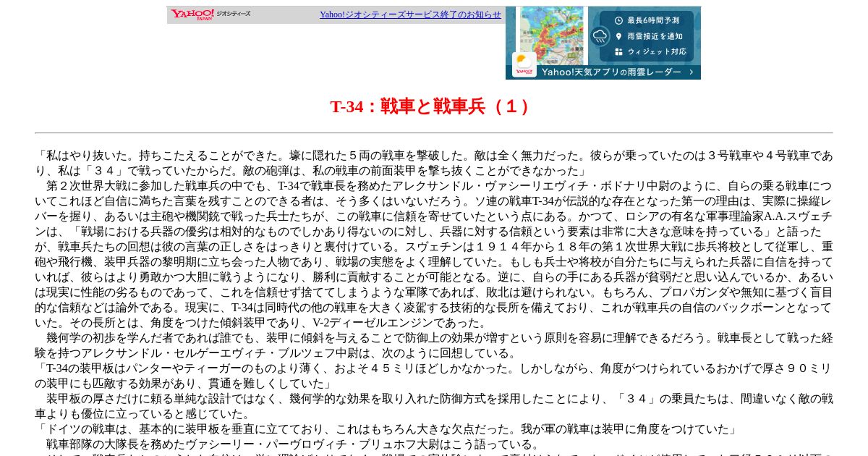Click the rain cloud icon in ad
868x456 pixels.
(x=600, y=35)
